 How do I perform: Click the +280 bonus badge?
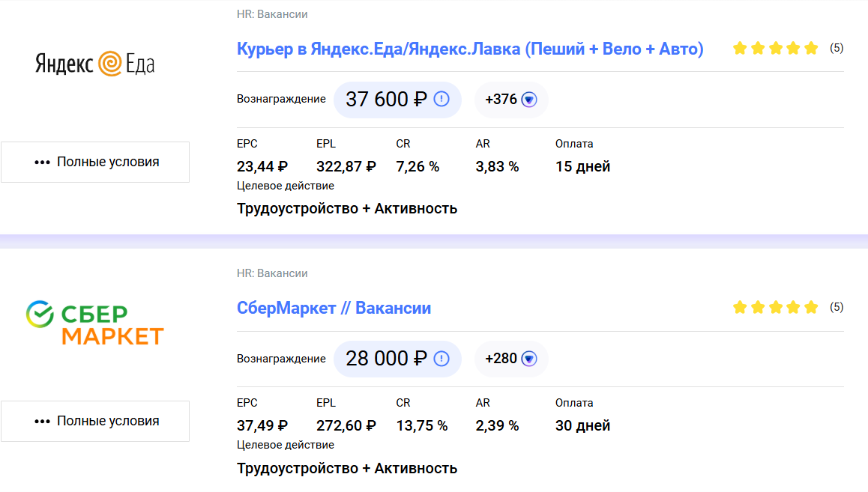501,359
